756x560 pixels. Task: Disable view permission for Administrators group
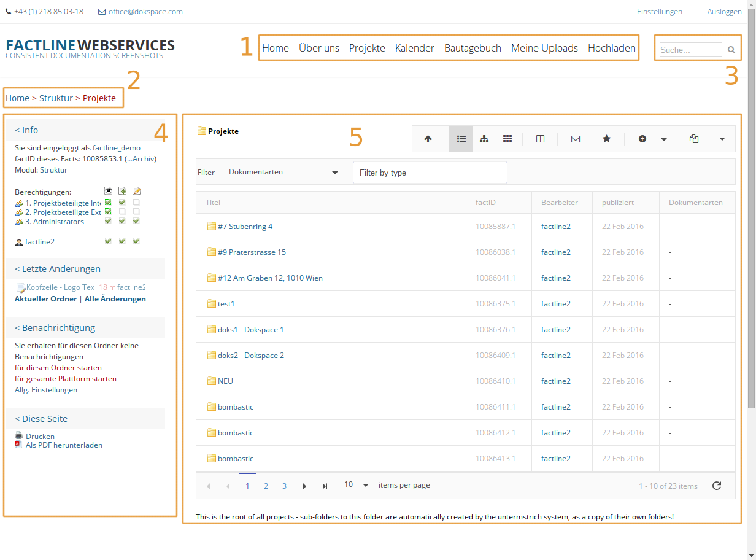[x=108, y=220]
